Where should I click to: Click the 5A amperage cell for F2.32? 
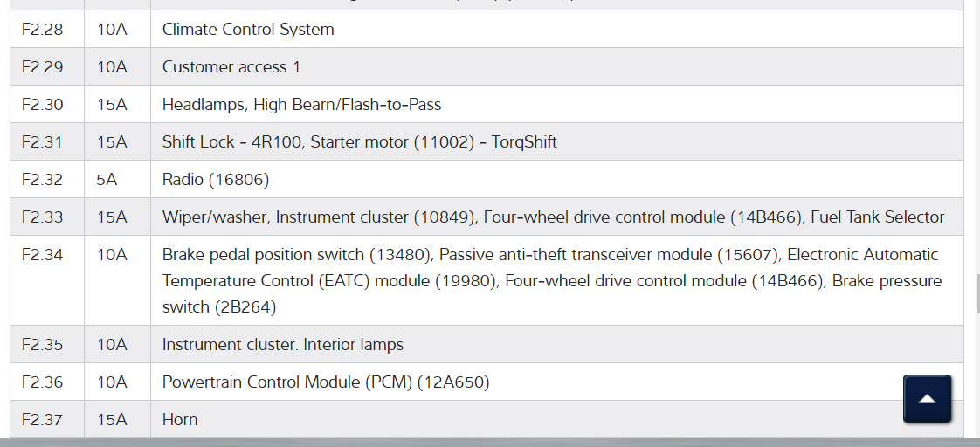pos(107,180)
